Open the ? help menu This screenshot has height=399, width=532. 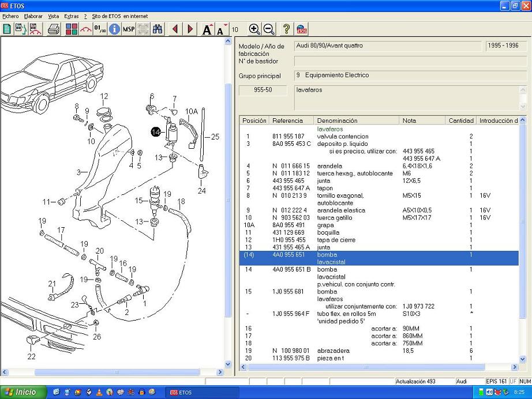coord(85,16)
